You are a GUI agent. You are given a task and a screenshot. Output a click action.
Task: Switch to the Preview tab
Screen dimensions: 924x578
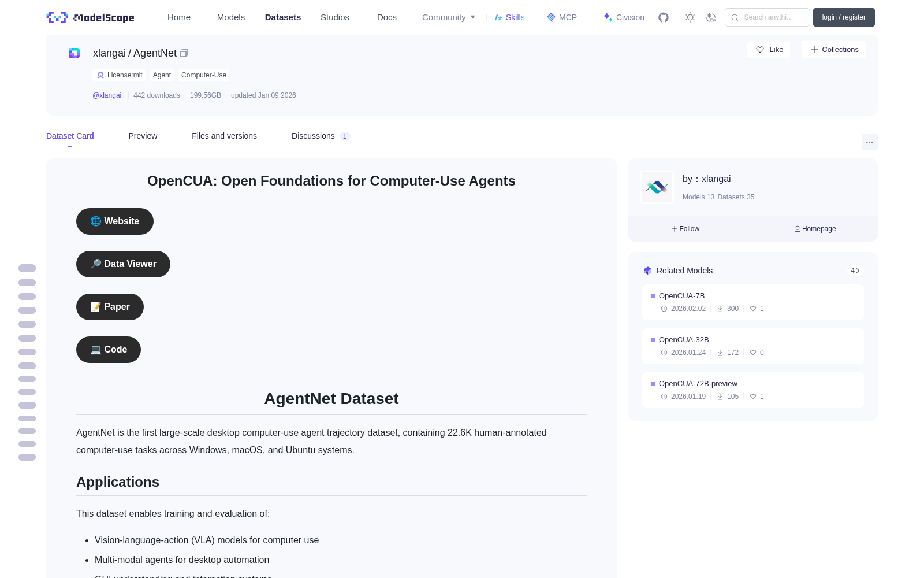click(143, 136)
